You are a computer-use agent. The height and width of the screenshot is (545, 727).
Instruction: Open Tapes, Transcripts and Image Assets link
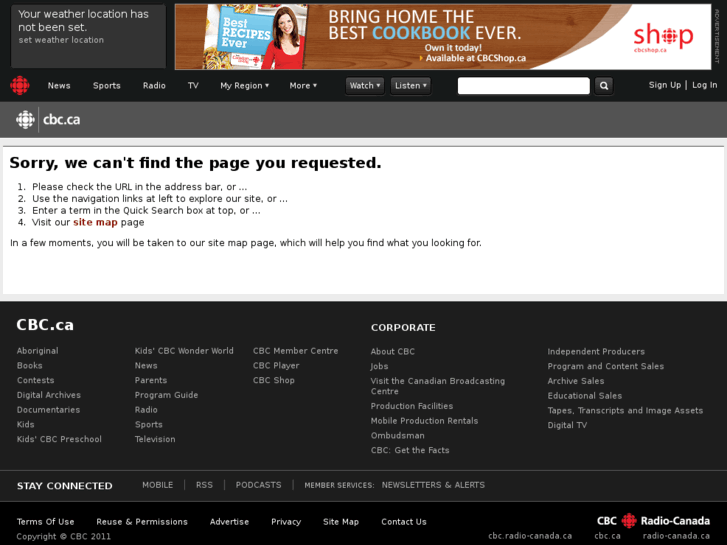(625, 410)
